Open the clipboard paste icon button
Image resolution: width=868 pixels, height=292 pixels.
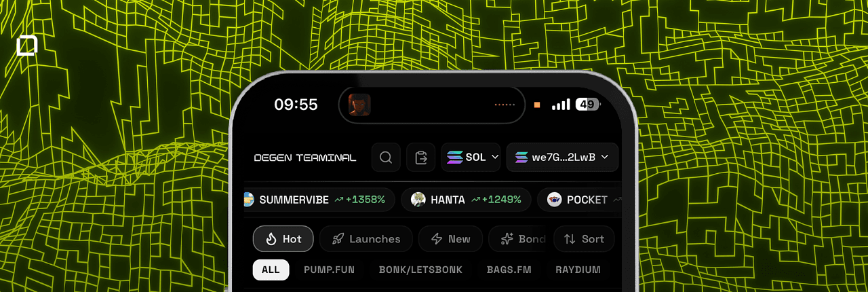pos(421,157)
